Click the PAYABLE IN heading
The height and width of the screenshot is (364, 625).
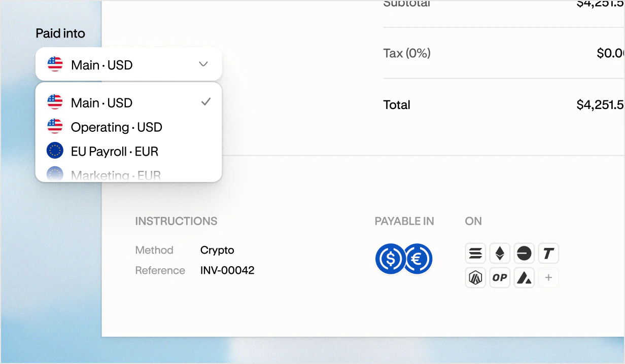(404, 221)
